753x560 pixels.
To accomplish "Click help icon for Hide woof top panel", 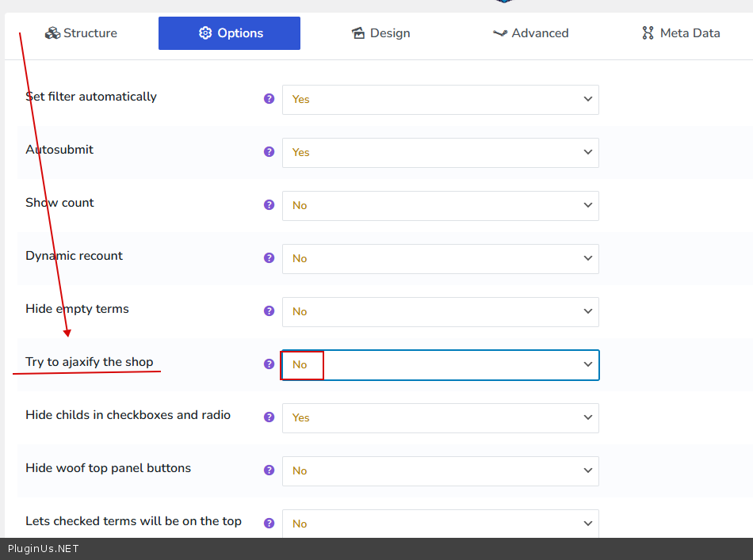I will [269, 470].
